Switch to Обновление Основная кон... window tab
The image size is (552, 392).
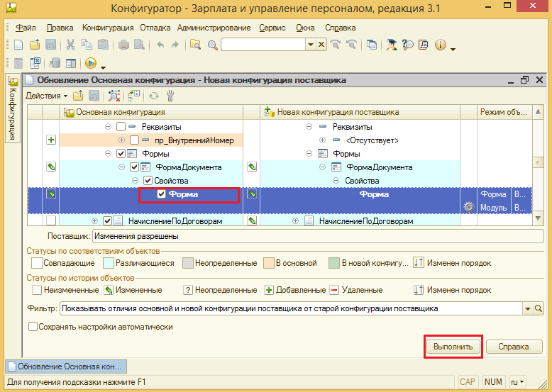tap(66, 366)
